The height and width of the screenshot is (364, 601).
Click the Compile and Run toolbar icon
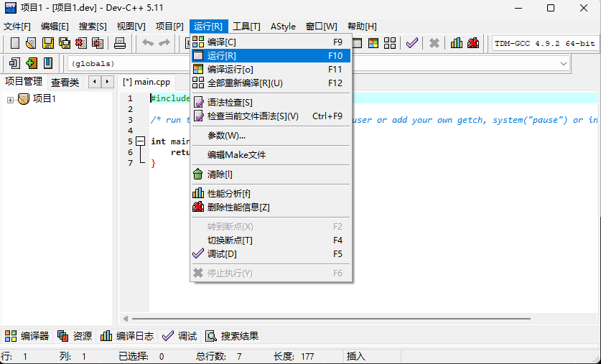click(x=373, y=43)
